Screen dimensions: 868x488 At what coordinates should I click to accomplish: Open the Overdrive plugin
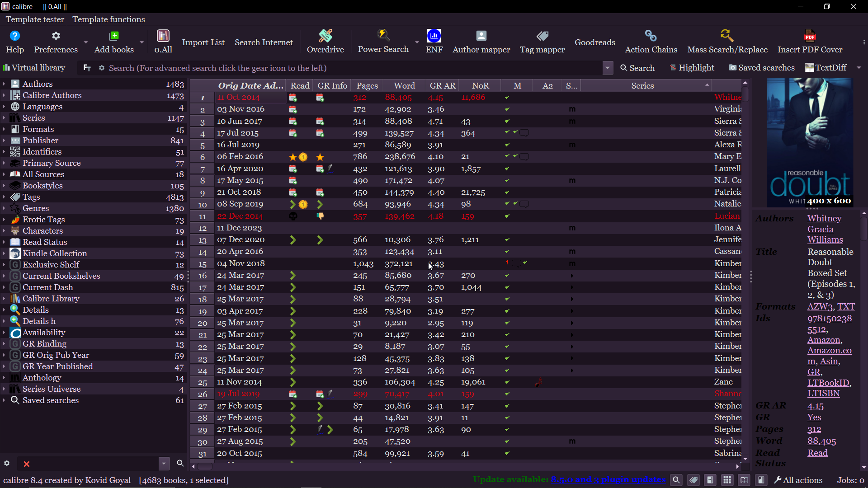325,41
